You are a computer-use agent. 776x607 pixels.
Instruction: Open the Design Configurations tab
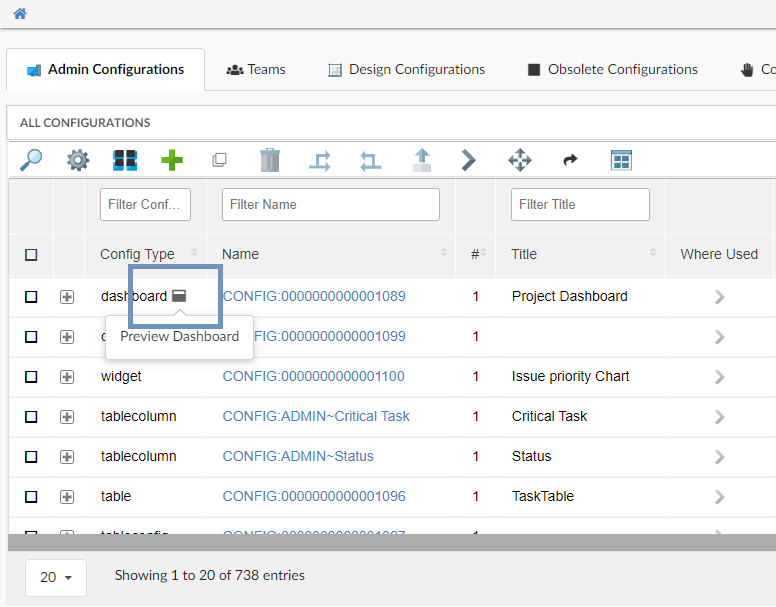[x=406, y=70]
